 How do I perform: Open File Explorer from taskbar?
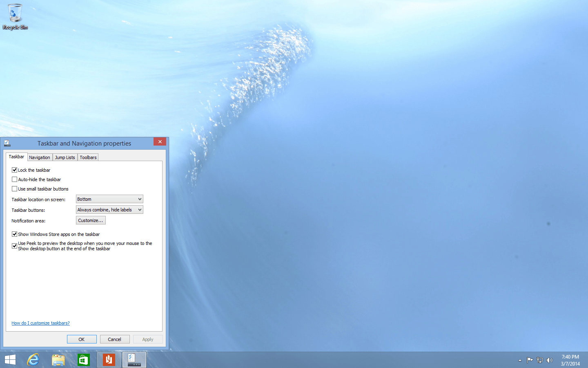click(58, 360)
